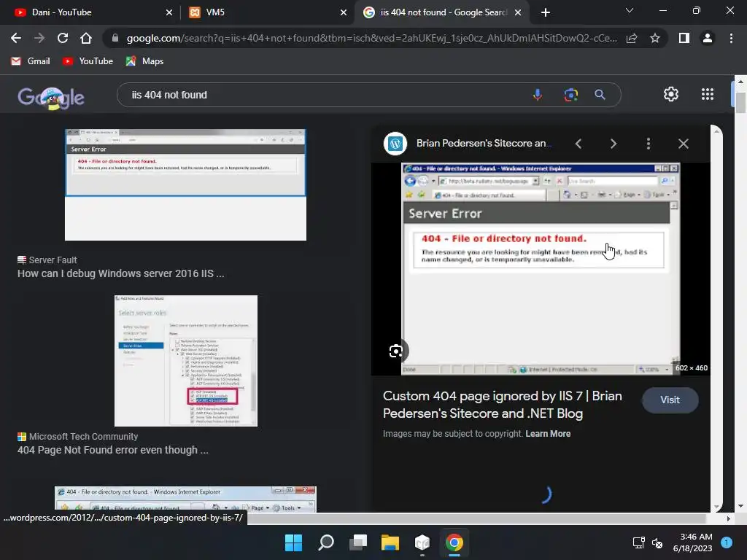Open the browser home page
Image resolution: width=747 pixels, height=560 pixels.
coord(86,38)
